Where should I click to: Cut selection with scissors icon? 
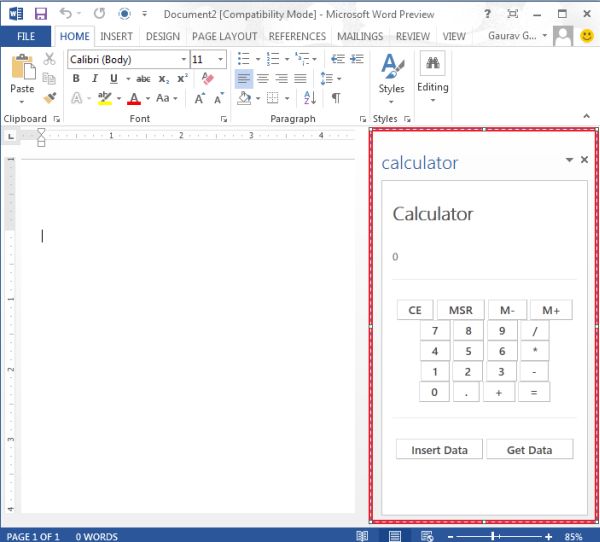tap(49, 59)
